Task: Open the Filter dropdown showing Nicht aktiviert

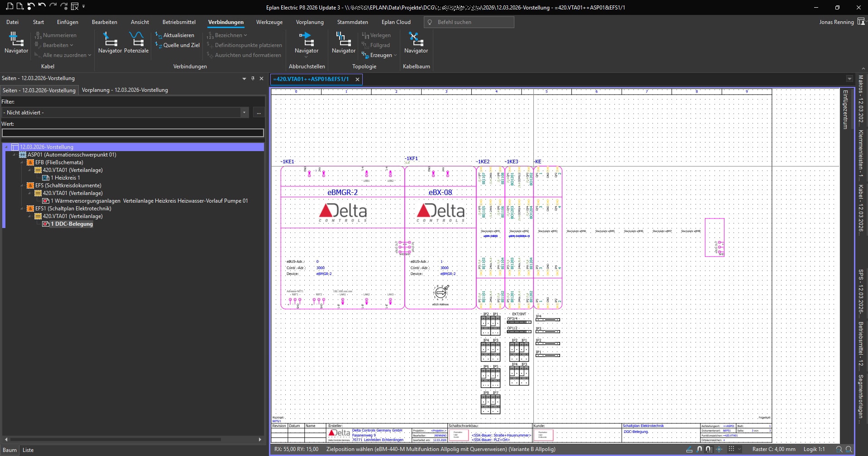Action: click(x=244, y=113)
